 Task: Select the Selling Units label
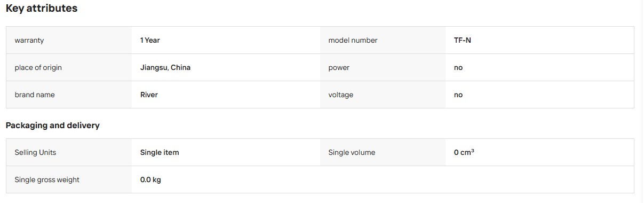pos(35,153)
